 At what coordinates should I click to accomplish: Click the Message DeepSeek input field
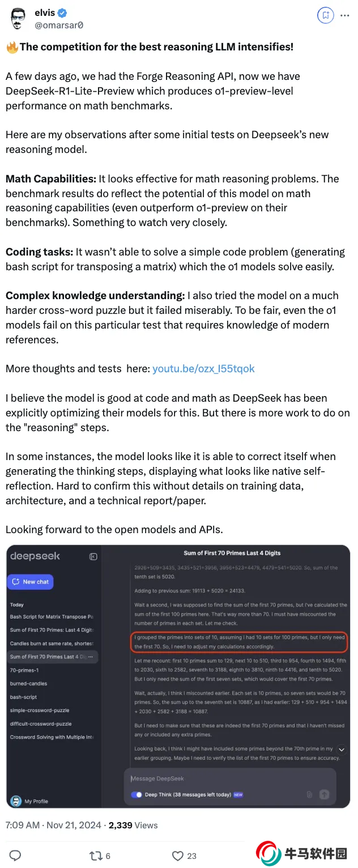pos(227,778)
